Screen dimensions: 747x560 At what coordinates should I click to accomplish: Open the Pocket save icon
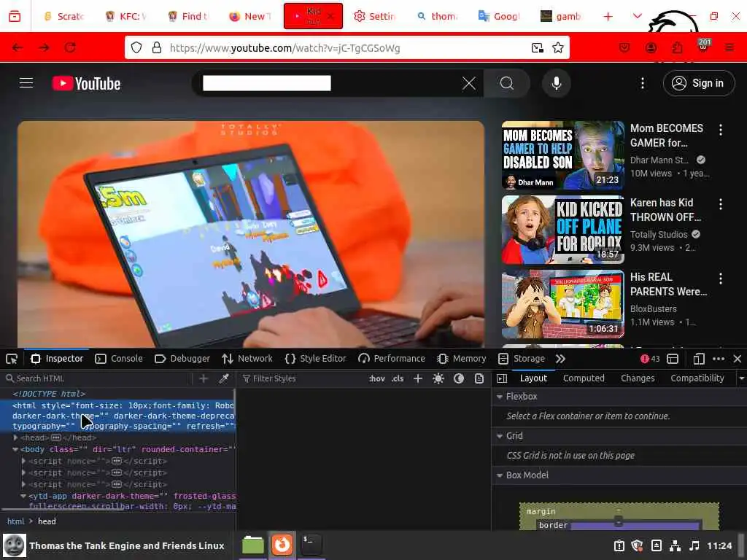point(624,47)
